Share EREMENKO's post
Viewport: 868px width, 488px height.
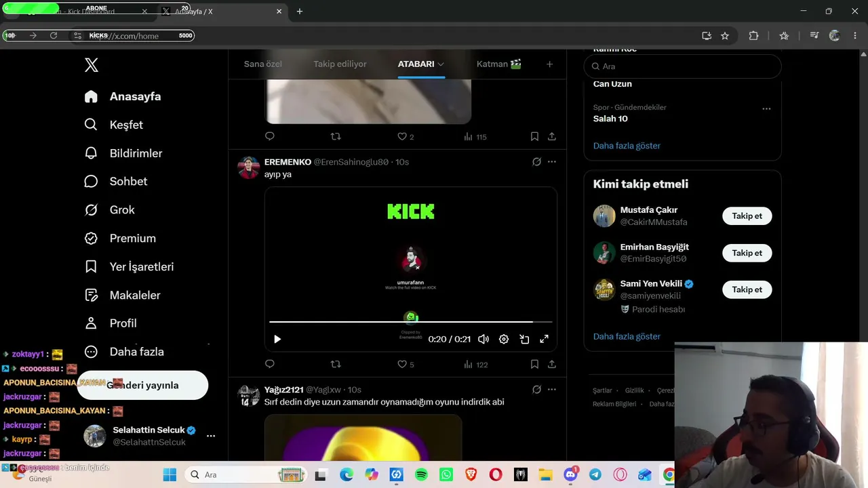pos(552,364)
